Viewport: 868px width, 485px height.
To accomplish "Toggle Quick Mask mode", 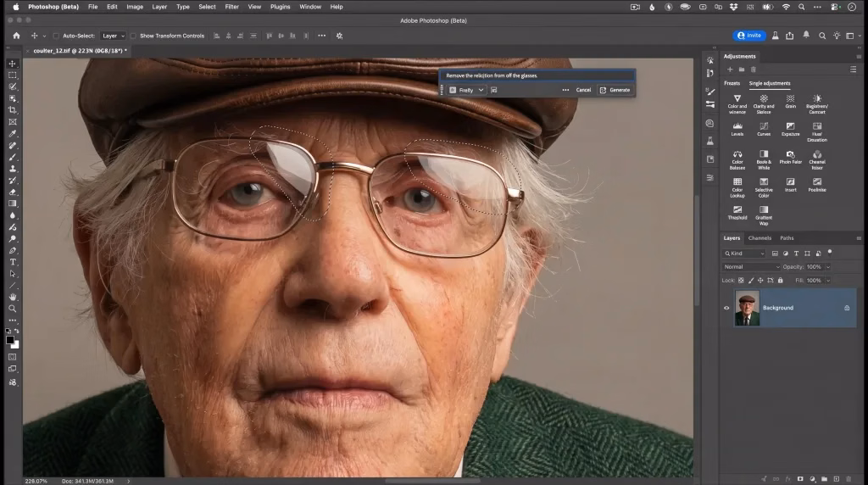I will 12,357.
